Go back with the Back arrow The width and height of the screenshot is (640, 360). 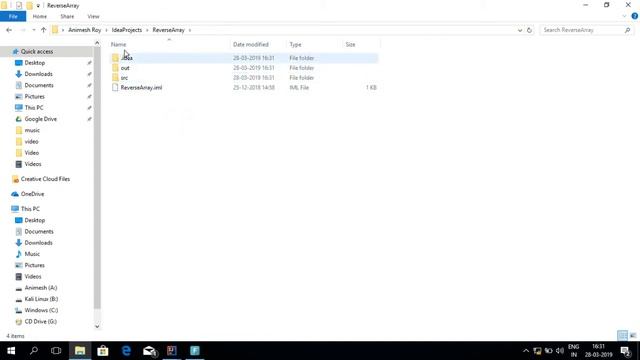(x=9, y=30)
